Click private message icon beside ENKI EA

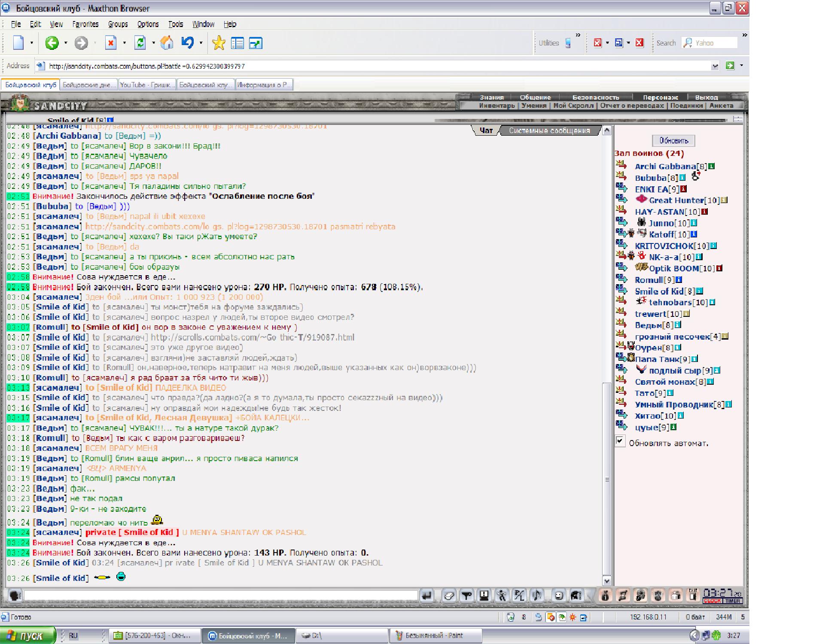[x=621, y=188]
